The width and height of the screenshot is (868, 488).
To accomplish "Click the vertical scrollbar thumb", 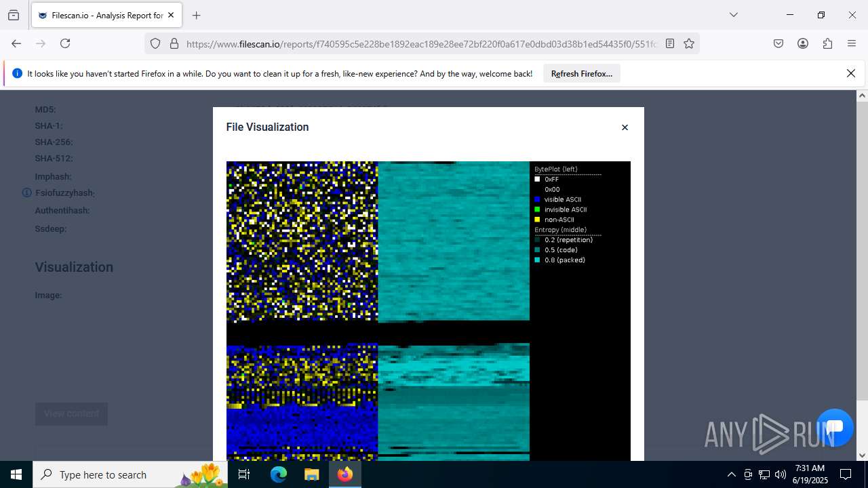I will [863, 251].
